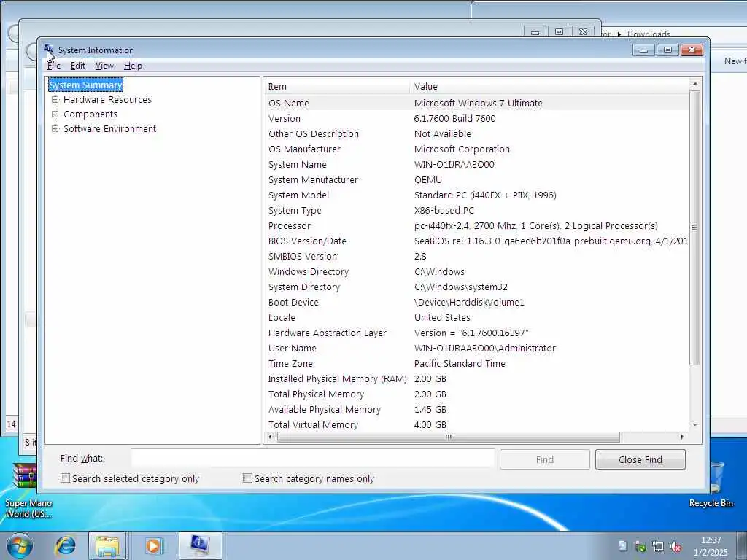Select the System Model row
This screenshot has width=747, height=560.
click(476, 195)
